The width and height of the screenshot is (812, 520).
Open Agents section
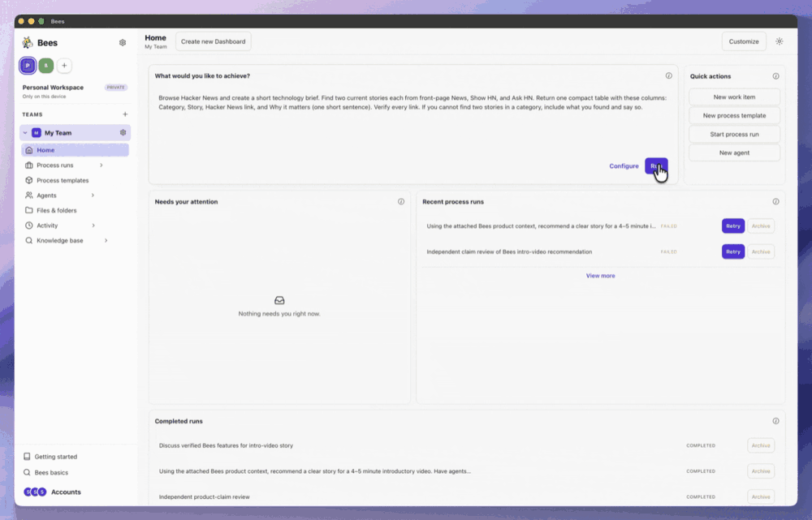[46, 195]
